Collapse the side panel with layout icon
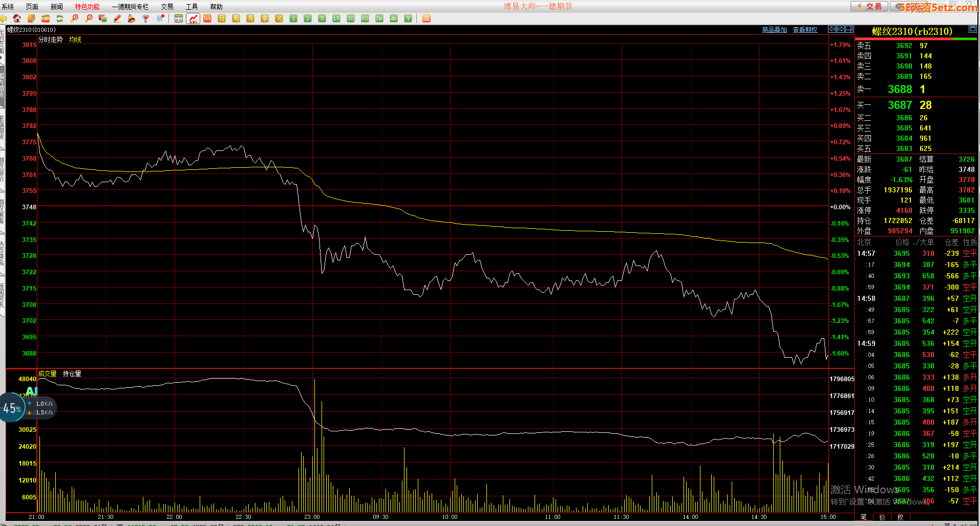 click(849, 30)
